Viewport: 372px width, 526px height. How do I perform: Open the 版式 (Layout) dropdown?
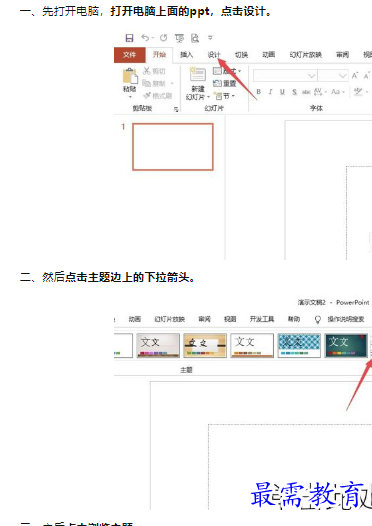coord(227,71)
